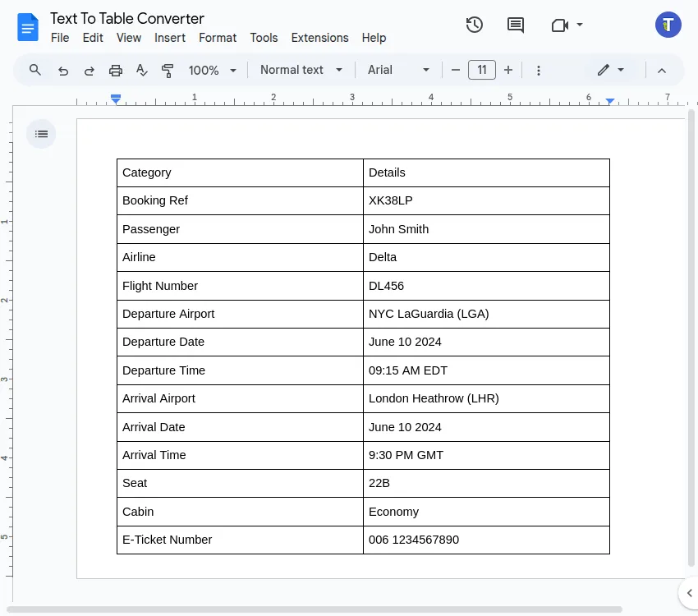Click the E-Ticket Number cell

(240, 540)
